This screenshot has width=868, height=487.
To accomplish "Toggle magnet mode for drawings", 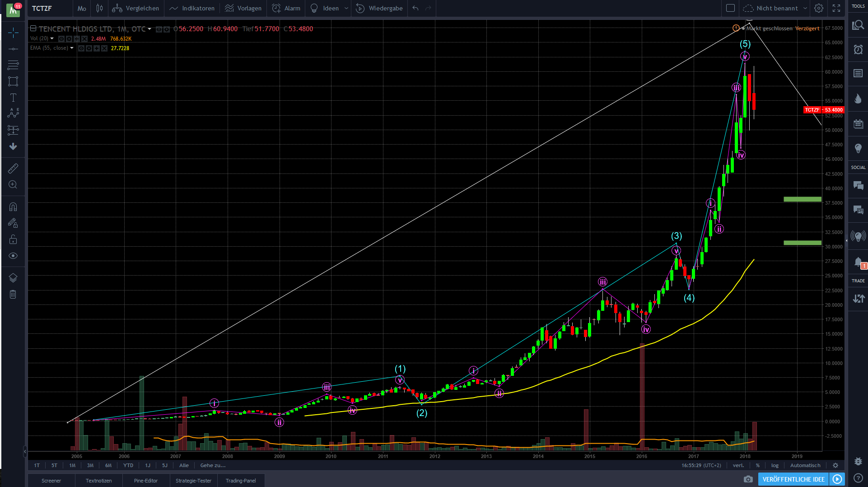I will [x=13, y=207].
